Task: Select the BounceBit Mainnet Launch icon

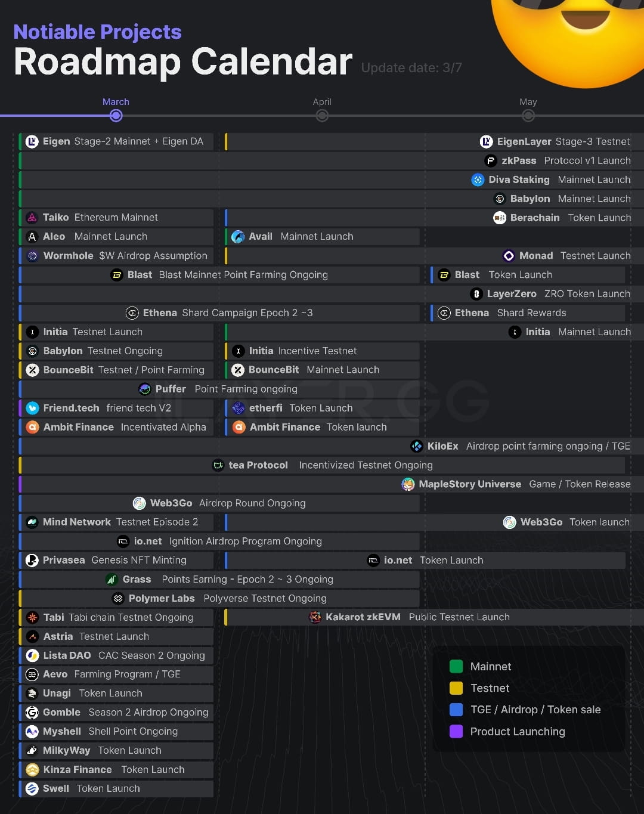Action: pyautogui.click(x=238, y=370)
